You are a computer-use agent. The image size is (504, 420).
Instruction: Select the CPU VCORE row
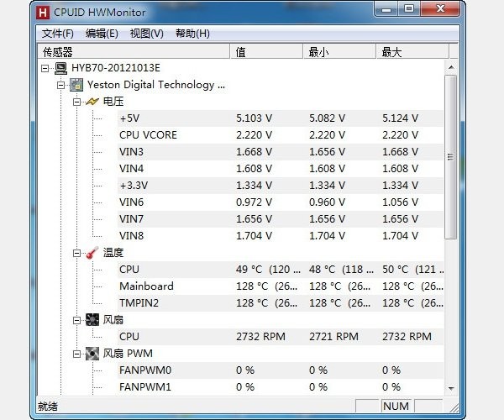pos(281,135)
